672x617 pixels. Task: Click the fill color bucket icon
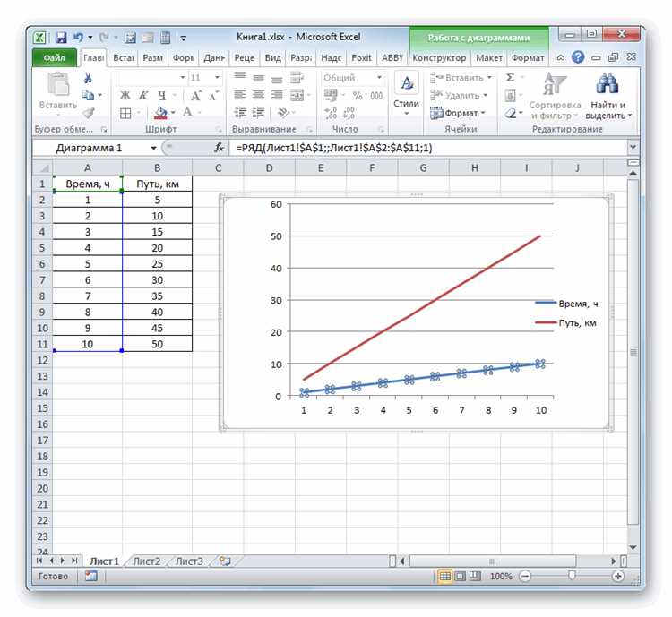[x=160, y=113]
